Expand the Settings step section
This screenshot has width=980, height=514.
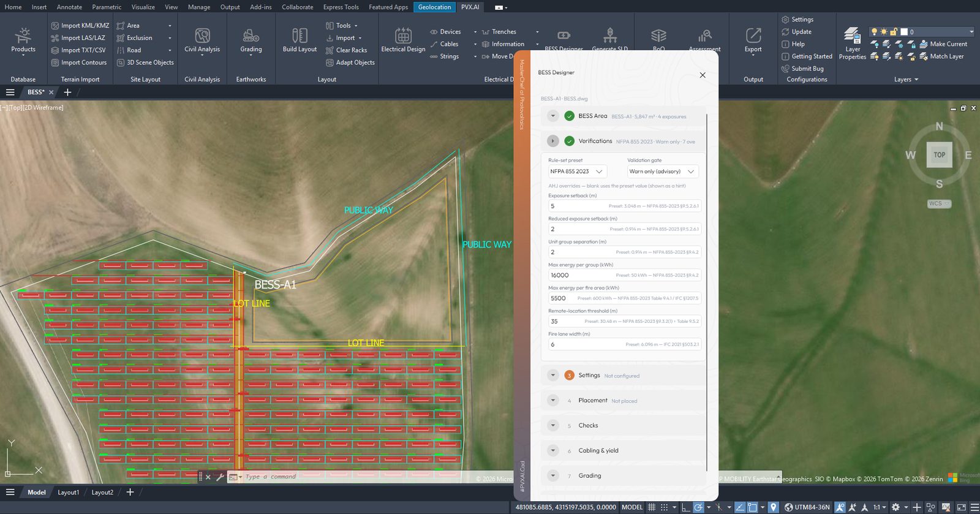[x=552, y=375]
